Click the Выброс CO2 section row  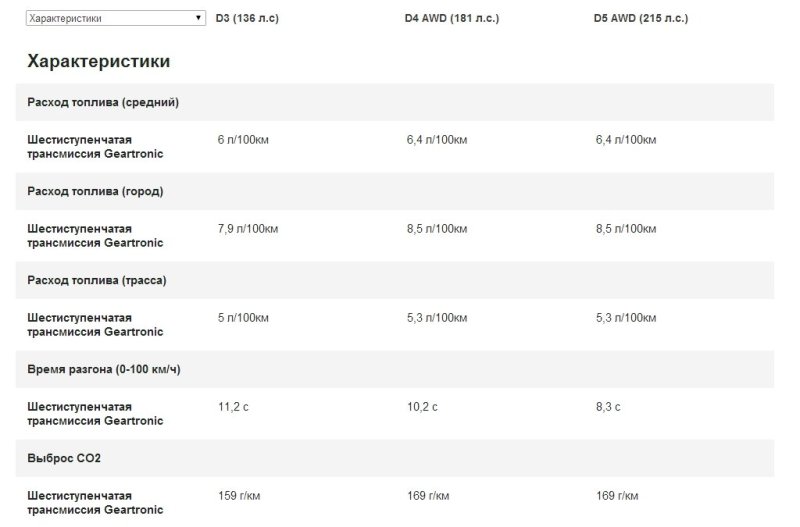[x=64, y=458]
